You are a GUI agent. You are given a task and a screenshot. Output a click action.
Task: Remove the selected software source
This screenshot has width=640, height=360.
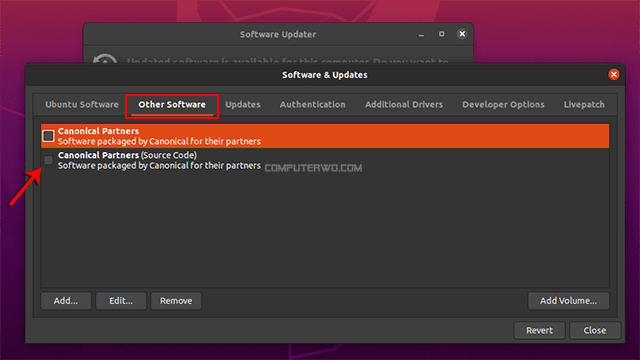point(176,301)
